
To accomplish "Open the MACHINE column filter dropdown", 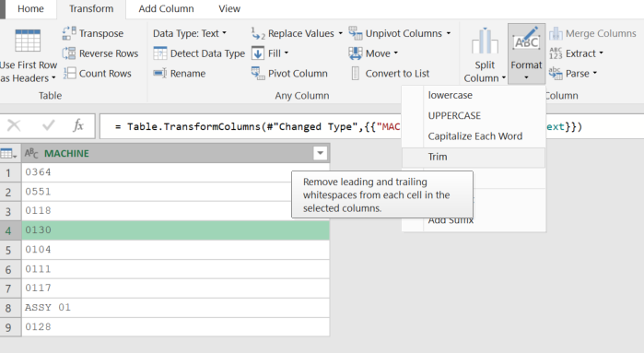I will click(x=320, y=153).
